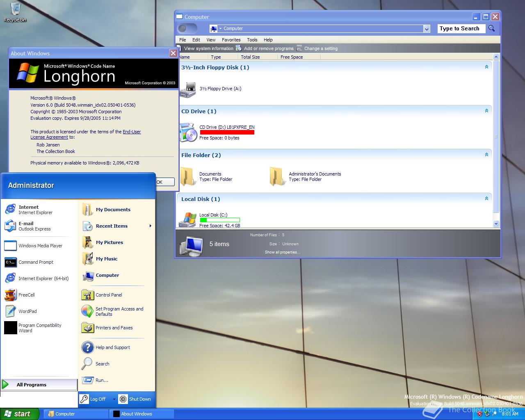Click the search magnifier icon
This screenshot has height=420, width=525.
point(491,28)
